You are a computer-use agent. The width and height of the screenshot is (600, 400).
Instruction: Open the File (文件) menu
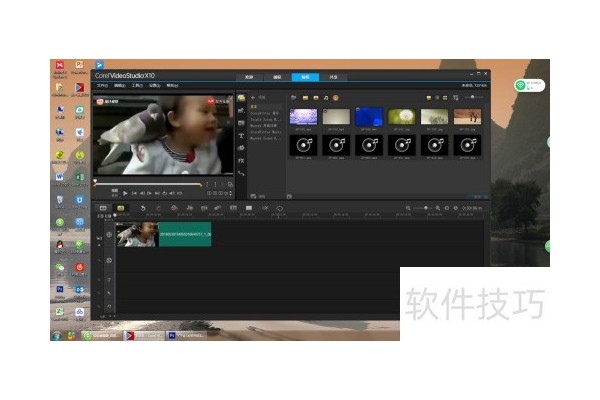(x=102, y=86)
